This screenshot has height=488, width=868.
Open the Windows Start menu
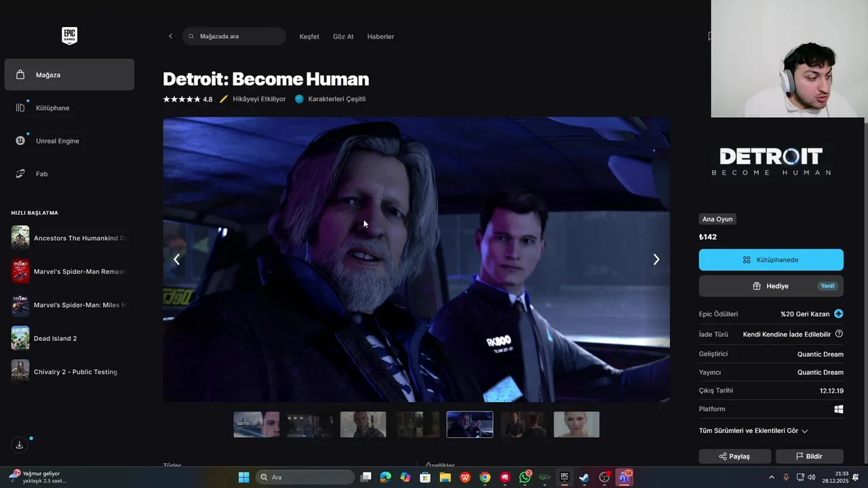(x=243, y=477)
